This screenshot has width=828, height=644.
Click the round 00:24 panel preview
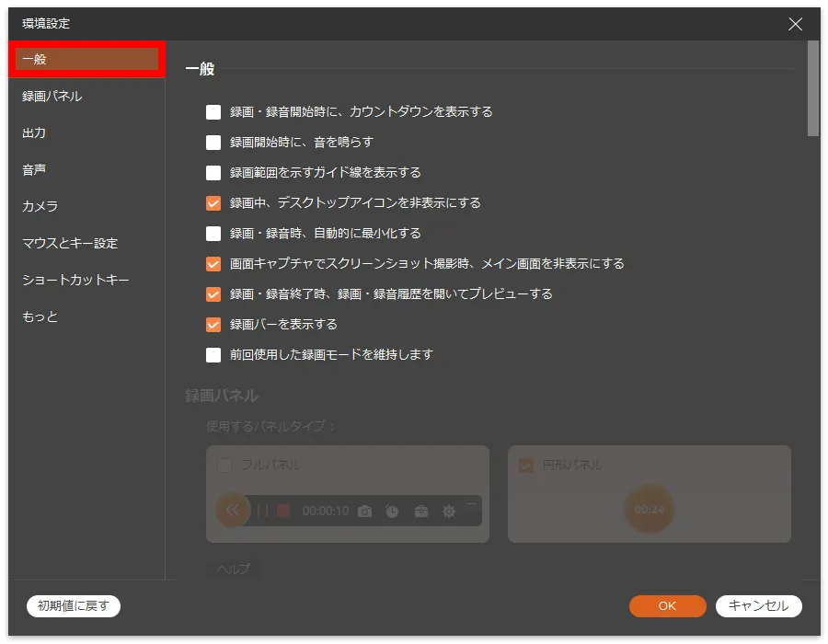point(649,509)
